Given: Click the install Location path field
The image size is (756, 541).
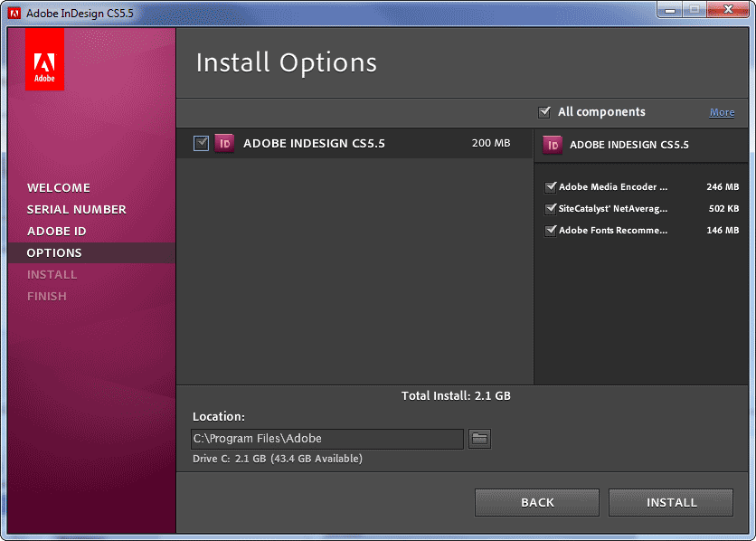Looking at the screenshot, I should 327,439.
